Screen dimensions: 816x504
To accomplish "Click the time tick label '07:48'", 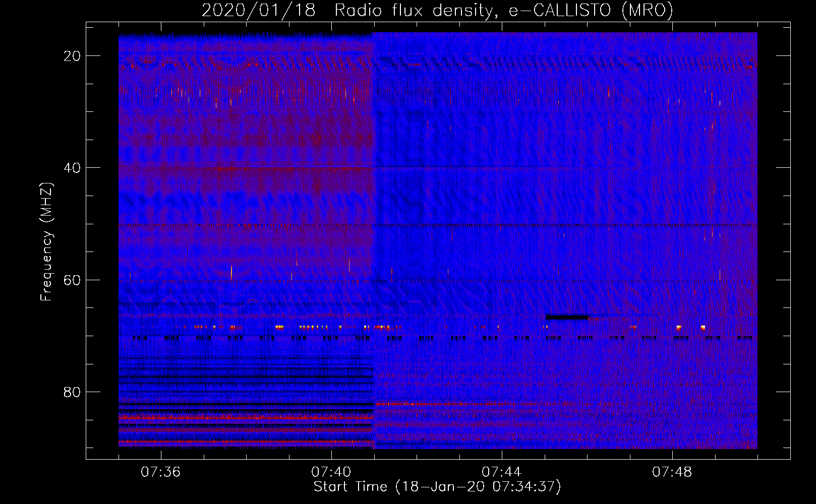I will 672,472.
